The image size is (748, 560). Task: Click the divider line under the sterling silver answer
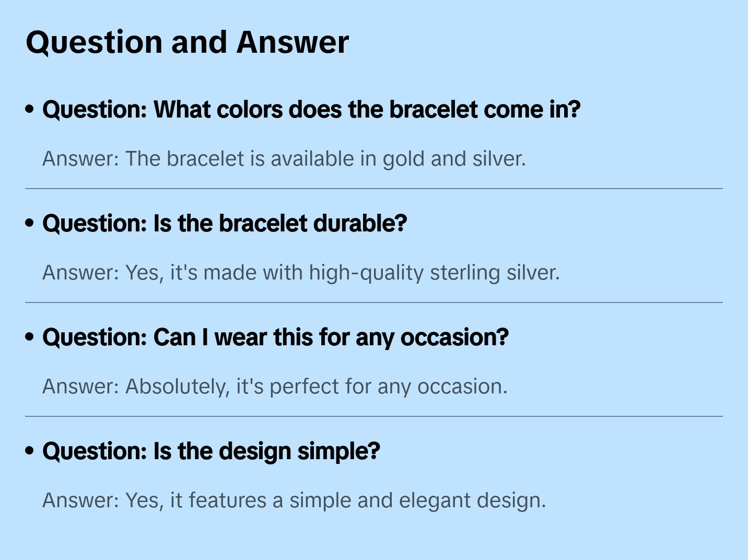coord(373,302)
